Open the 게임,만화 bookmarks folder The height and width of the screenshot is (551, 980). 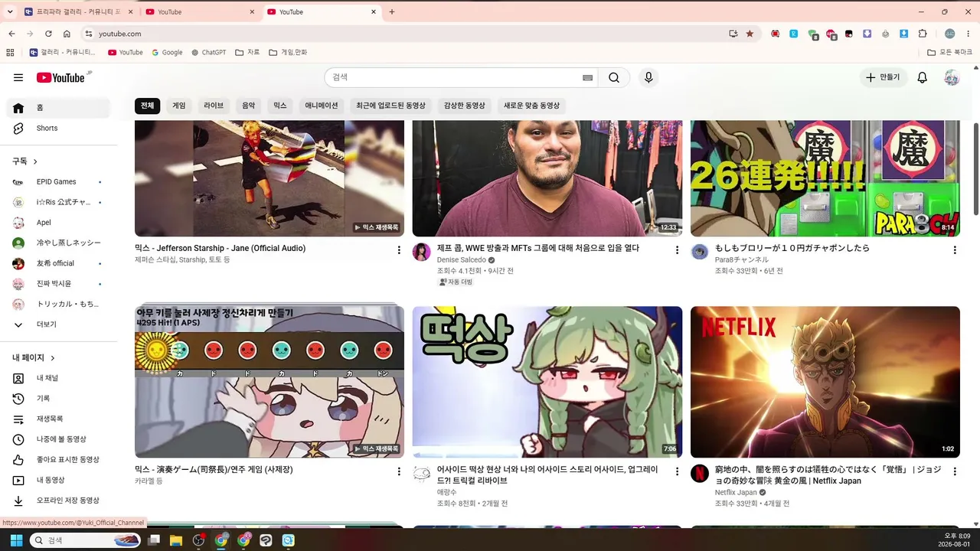pyautogui.click(x=288, y=53)
